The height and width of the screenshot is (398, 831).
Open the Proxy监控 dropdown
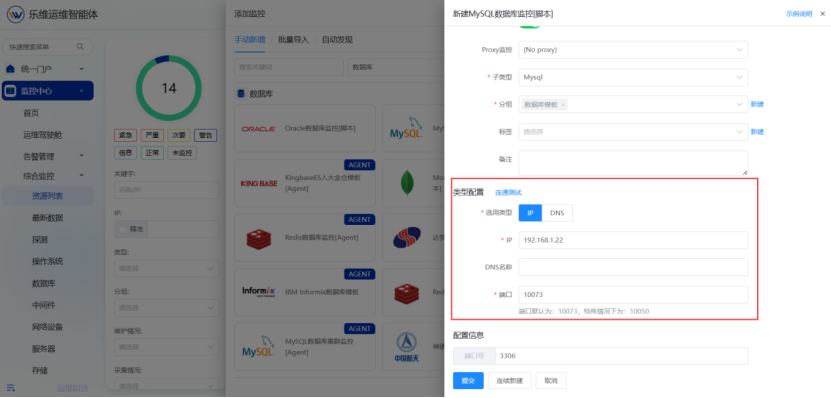pos(633,50)
